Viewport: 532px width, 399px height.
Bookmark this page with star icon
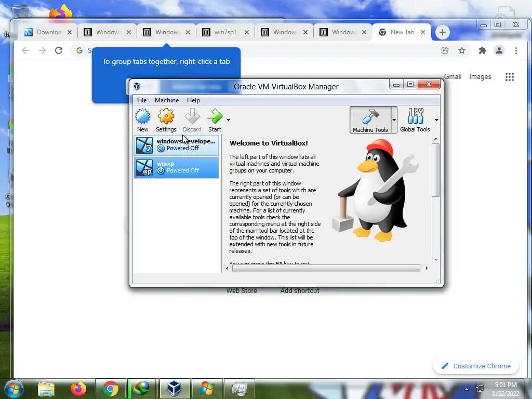[462, 50]
